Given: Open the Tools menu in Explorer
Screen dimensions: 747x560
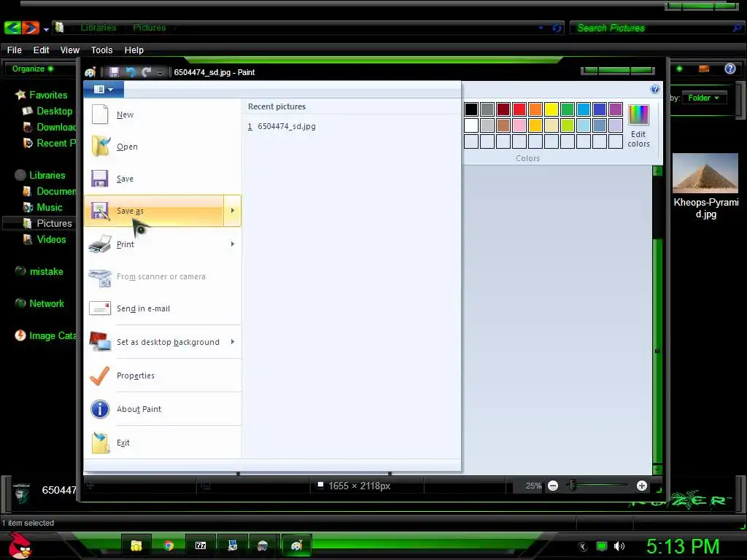Looking at the screenshot, I should tap(101, 50).
